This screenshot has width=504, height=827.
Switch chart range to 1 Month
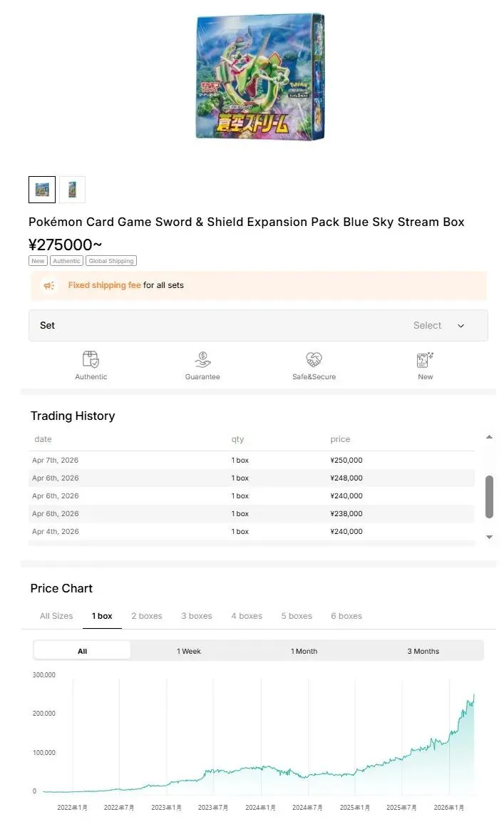[304, 651]
